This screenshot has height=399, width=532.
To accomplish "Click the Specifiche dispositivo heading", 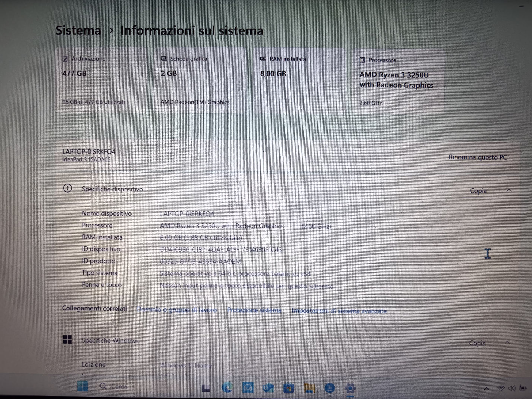I will [112, 189].
